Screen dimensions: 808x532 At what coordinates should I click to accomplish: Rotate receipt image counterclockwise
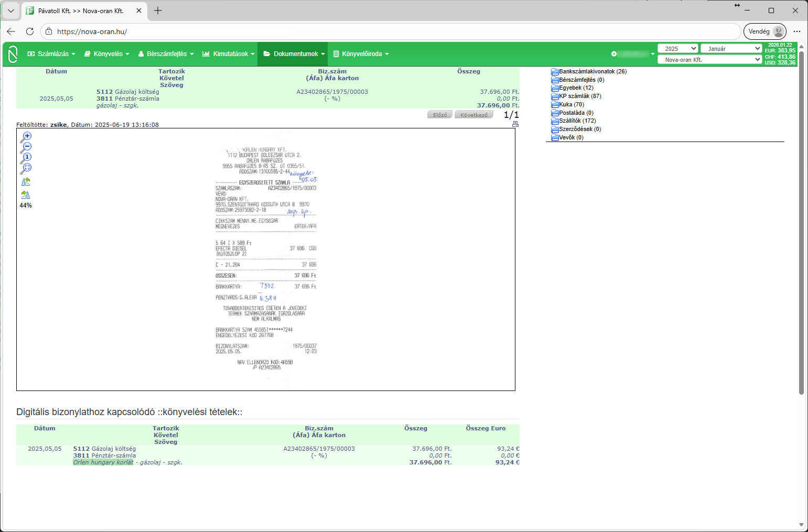point(26,182)
